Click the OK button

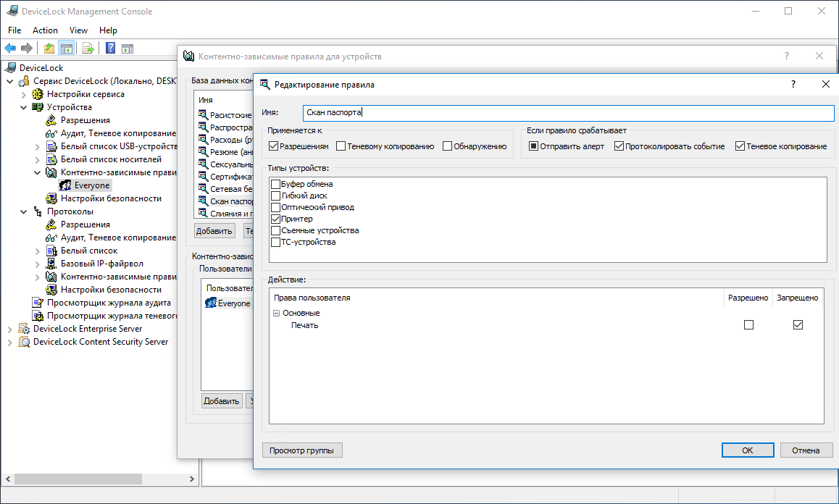[748, 450]
